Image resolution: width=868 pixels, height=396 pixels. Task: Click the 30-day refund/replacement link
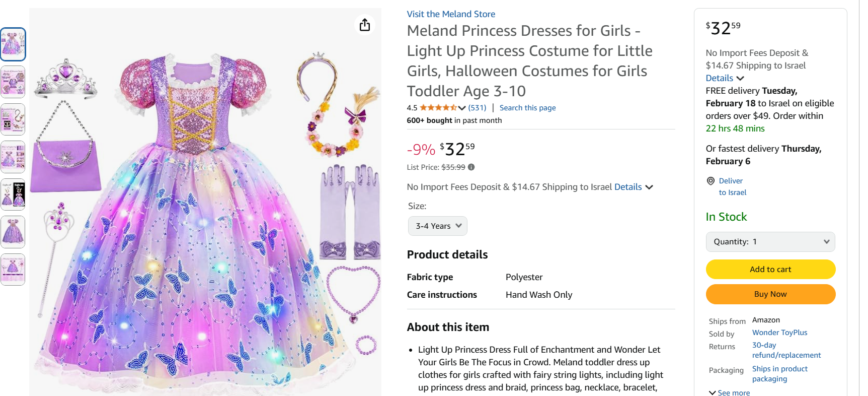[x=786, y=350]
